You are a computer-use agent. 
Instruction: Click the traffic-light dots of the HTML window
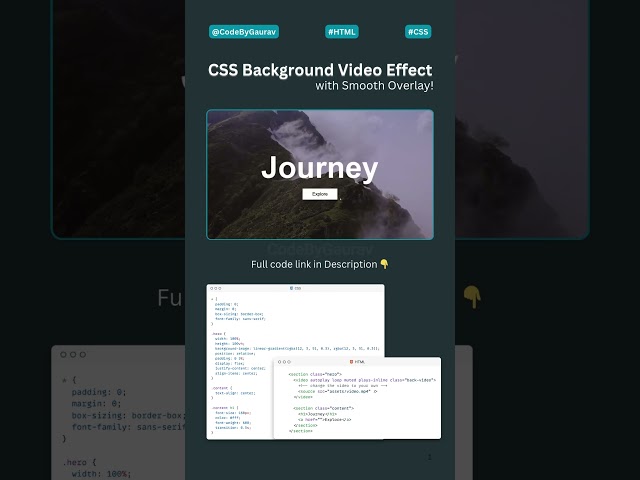pos(284,362)
